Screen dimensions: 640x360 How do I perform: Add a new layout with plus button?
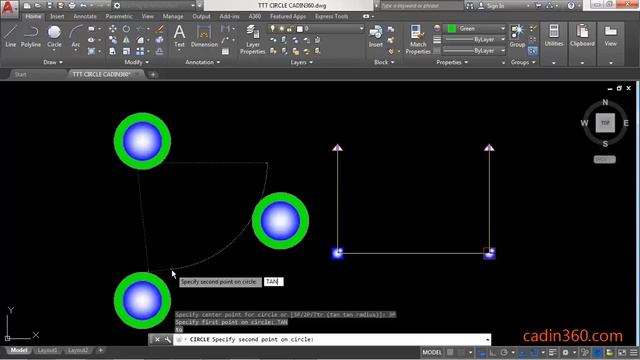tap(100, 350)
